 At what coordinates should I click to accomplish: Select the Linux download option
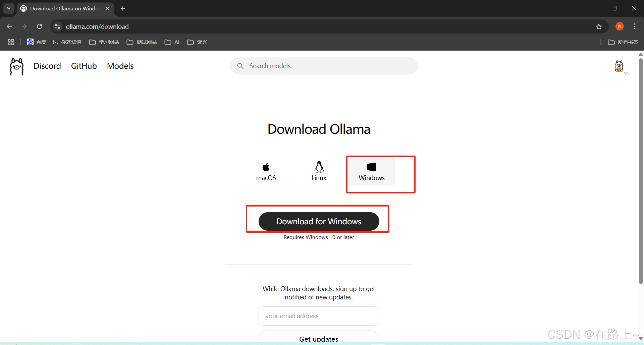(x=319, y=172)
